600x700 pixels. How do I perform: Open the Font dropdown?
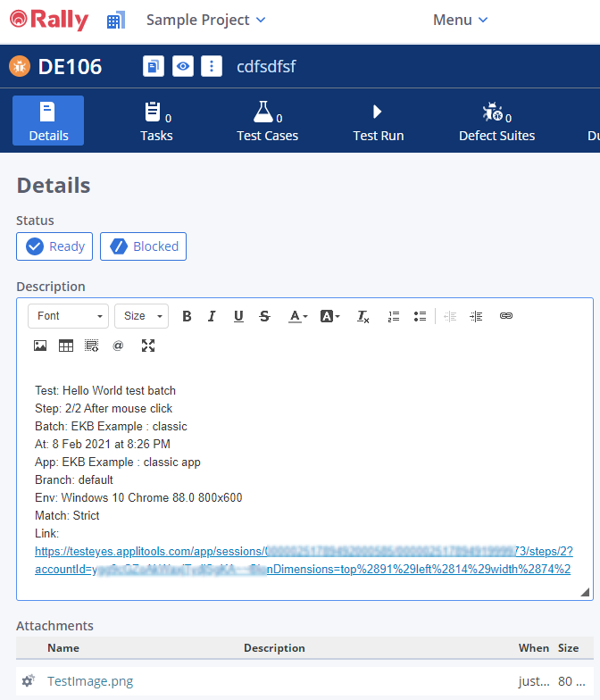[68, 316]
